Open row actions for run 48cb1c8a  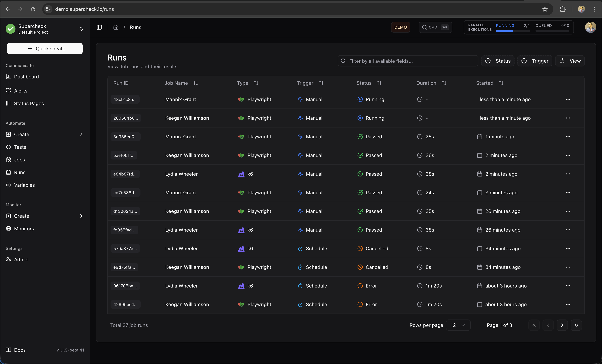(x=568, y=99)
